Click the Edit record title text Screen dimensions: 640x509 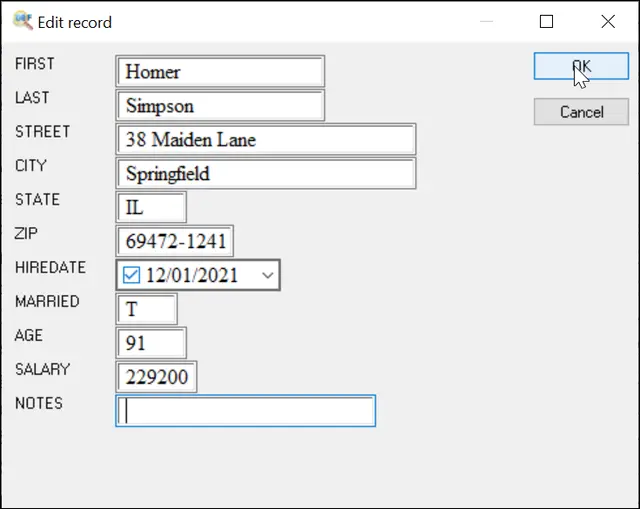[x=75, y=22]
